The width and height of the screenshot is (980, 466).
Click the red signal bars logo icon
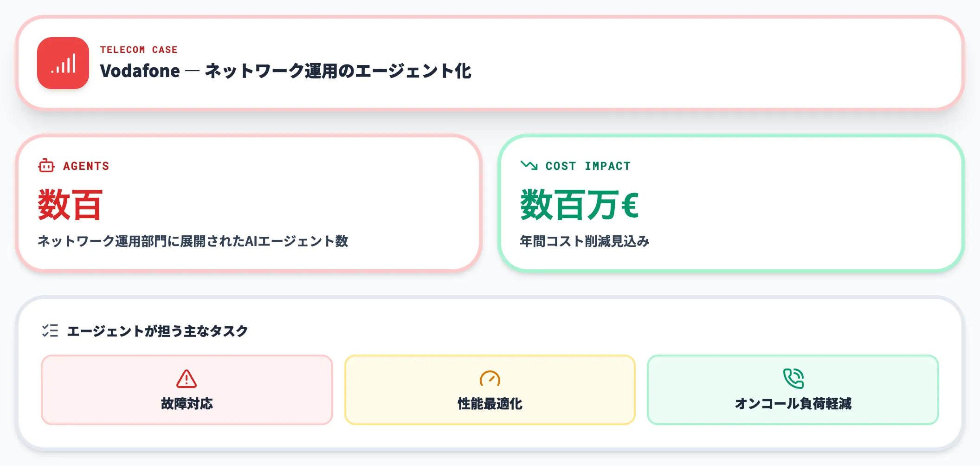coord(63,63)
